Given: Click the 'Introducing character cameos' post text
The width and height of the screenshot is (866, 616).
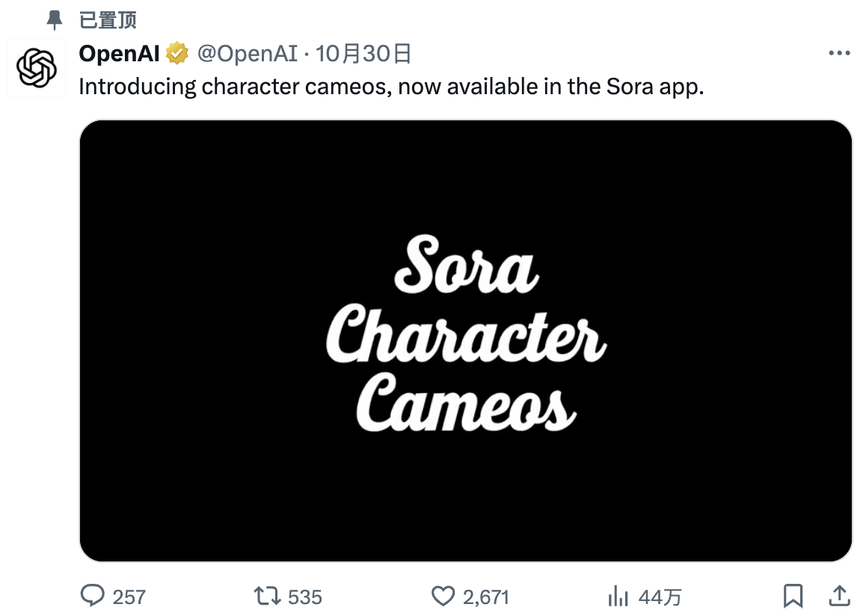Looking at the screenshot, I should tap(391, 87).
